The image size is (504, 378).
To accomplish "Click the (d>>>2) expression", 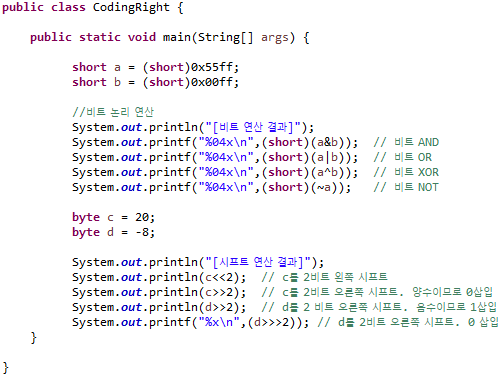I will (271, 322).
